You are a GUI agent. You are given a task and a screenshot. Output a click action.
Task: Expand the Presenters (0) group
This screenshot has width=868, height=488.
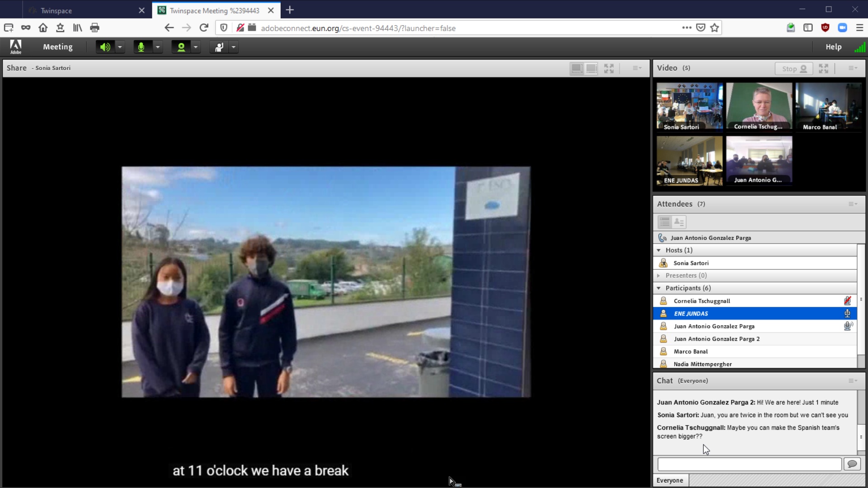[x=659, y=276]
